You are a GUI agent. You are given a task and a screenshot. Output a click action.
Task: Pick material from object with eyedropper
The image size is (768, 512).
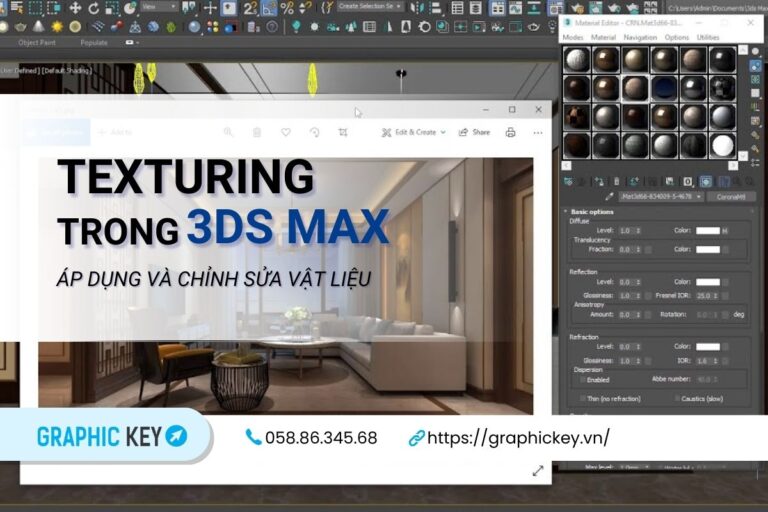[609, 196]
